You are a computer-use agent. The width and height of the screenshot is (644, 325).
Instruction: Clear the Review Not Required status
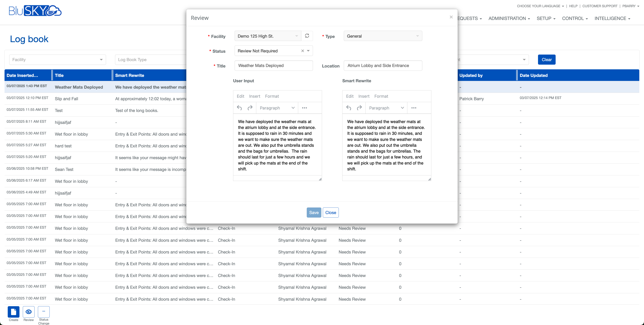[x=303, y=51]
